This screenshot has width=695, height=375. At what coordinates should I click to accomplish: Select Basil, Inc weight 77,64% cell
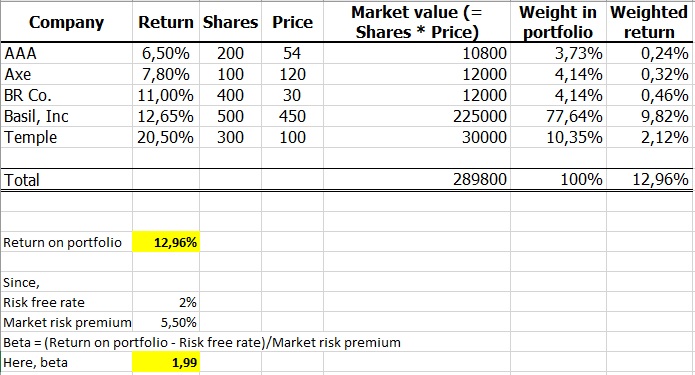(x=558, y=116)
